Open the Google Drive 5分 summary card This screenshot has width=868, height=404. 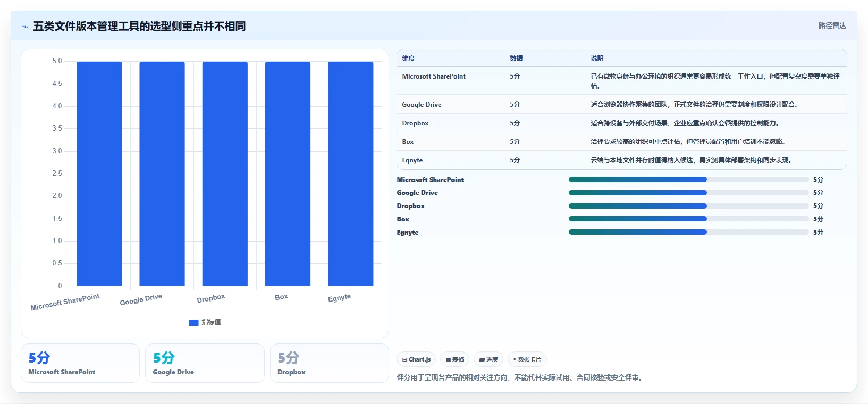pos(205,363)
